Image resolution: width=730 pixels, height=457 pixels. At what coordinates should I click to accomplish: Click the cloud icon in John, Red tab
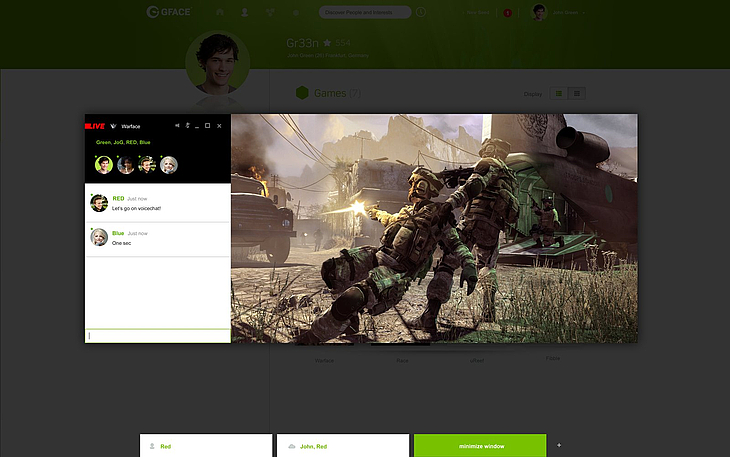pos(292,446)
